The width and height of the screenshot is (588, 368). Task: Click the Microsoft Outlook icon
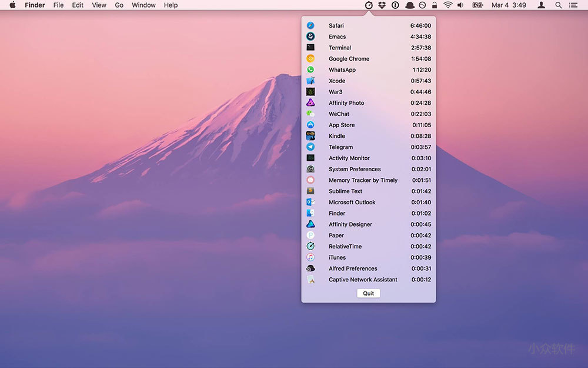[310, 202]
